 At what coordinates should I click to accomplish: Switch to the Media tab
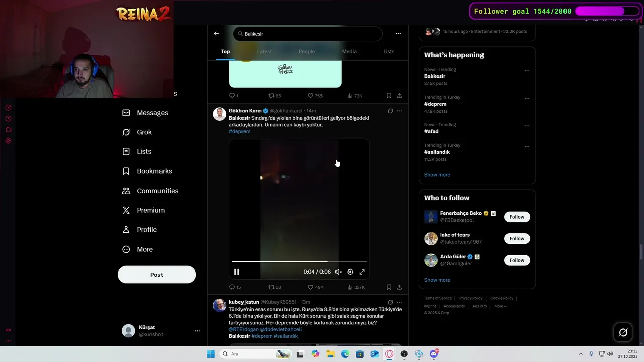(x=349, y=51)
